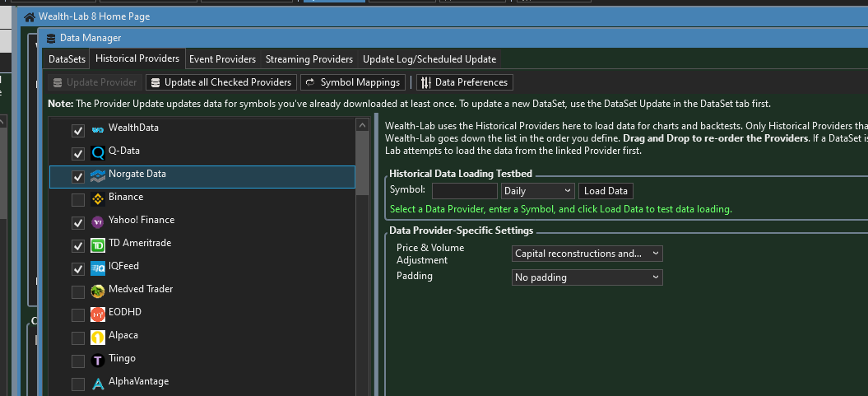Screen dimensions: 868x396
Task: Click the Q-Data provider logo icon
Action: [x=98, y=153]
